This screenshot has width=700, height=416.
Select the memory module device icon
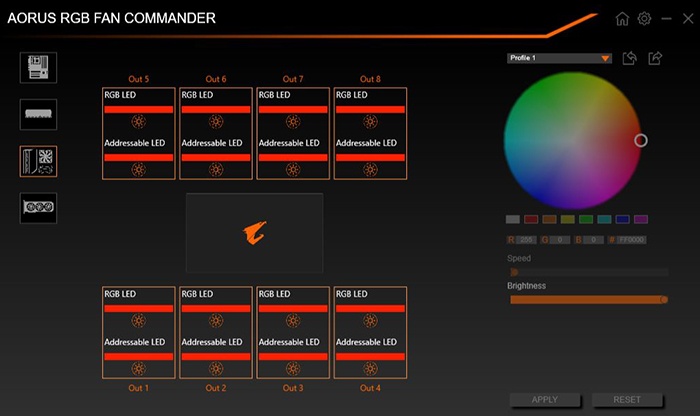[x=38, y=114]
